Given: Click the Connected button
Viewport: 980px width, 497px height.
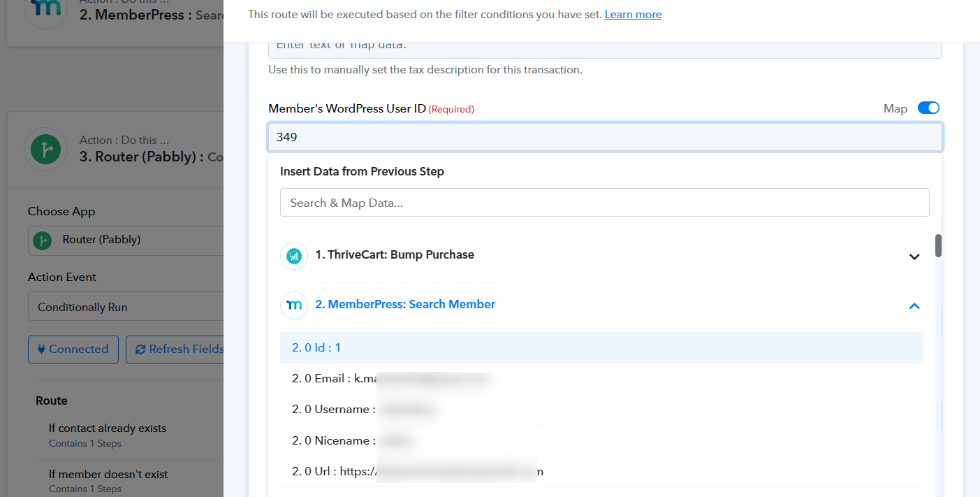Looking at the screenshot, I should point(73,350).
